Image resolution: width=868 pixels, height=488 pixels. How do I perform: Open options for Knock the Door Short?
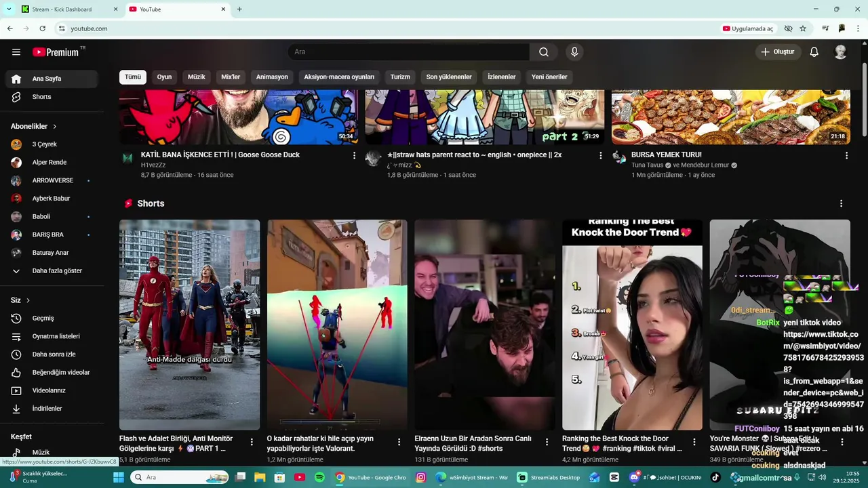tap(694, 442)
